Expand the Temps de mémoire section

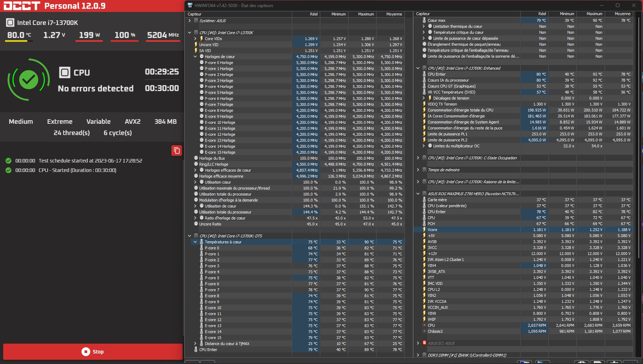click(x=418, y=170)
